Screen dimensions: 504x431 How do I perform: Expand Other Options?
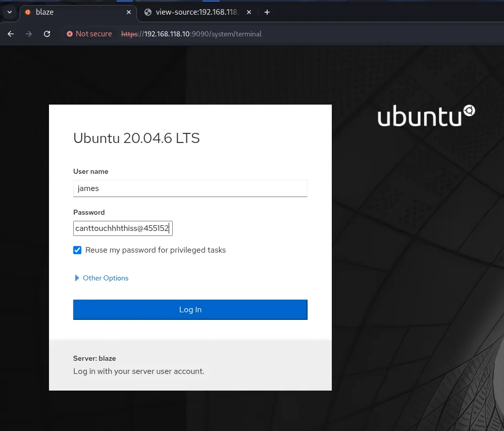click(x=102, y=278)
